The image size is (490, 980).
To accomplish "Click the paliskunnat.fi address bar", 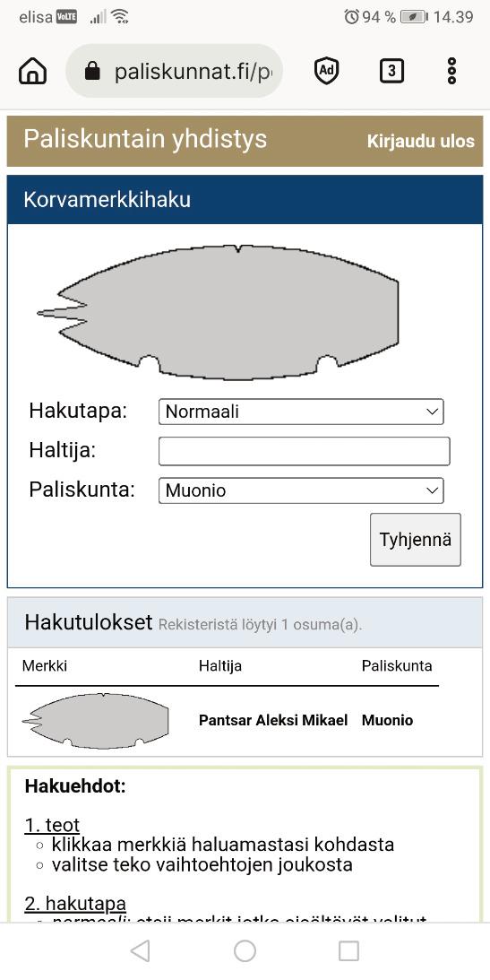I will [x=174, y=71].
